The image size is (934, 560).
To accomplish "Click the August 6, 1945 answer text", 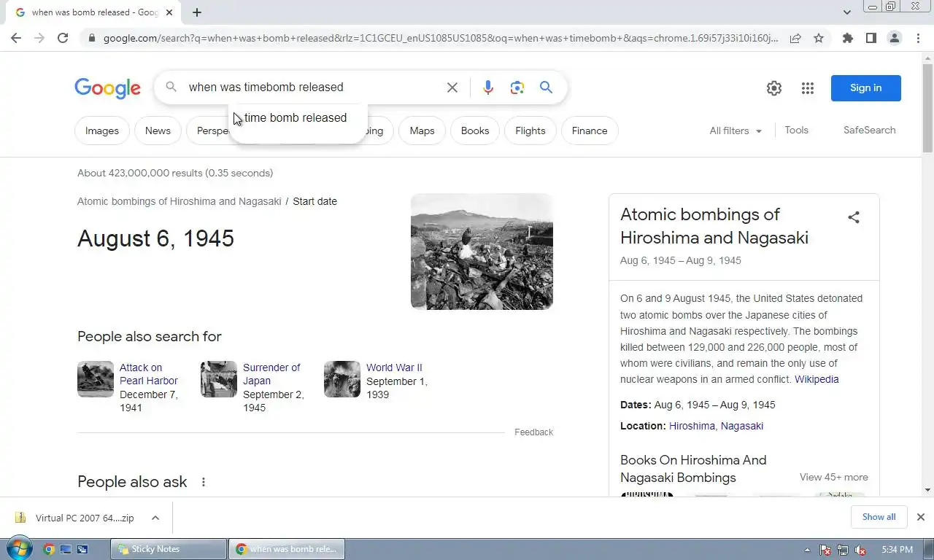I will pos(155,238).
